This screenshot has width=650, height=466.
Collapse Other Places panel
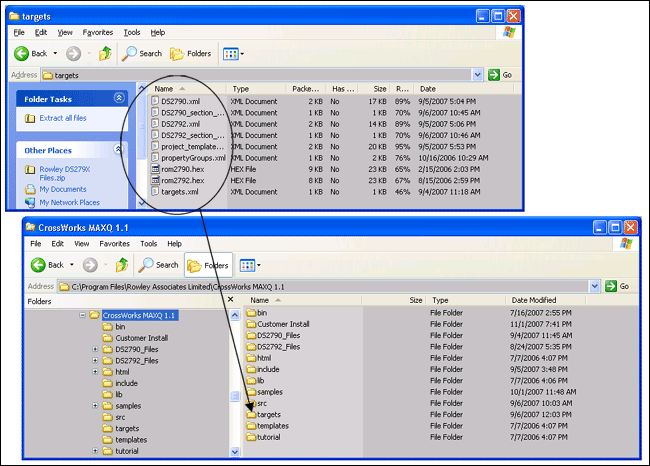click(119, 149)
